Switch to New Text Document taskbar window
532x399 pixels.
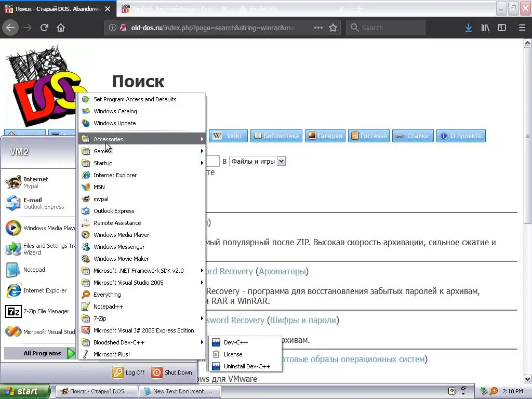click(x=180, y=391)
